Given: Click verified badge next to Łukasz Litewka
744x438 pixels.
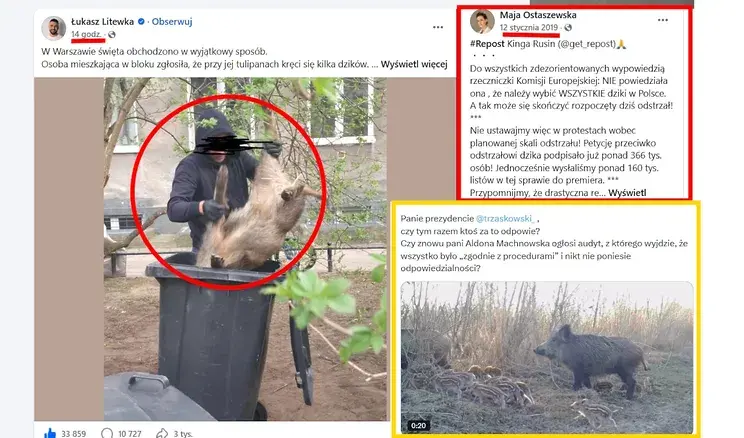Looking at the screenshot, I should point(141,21).
